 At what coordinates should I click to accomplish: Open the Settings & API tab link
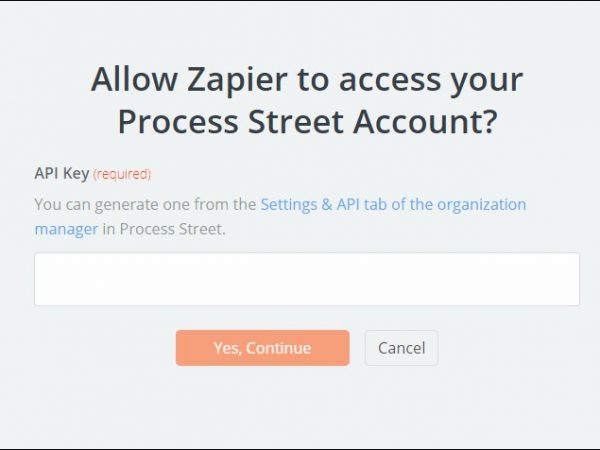click(x=392, y=204)
